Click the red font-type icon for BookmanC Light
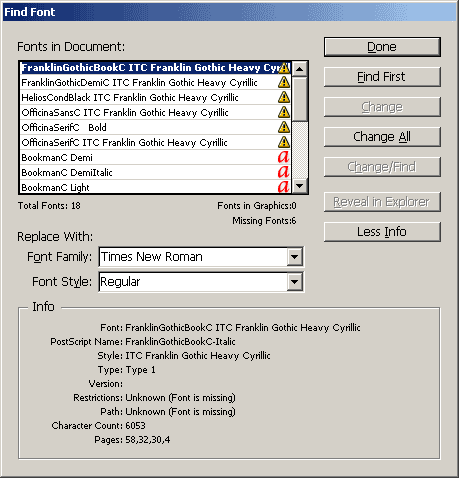The height and width of the screenshot is (478, 459). point(283,186)
